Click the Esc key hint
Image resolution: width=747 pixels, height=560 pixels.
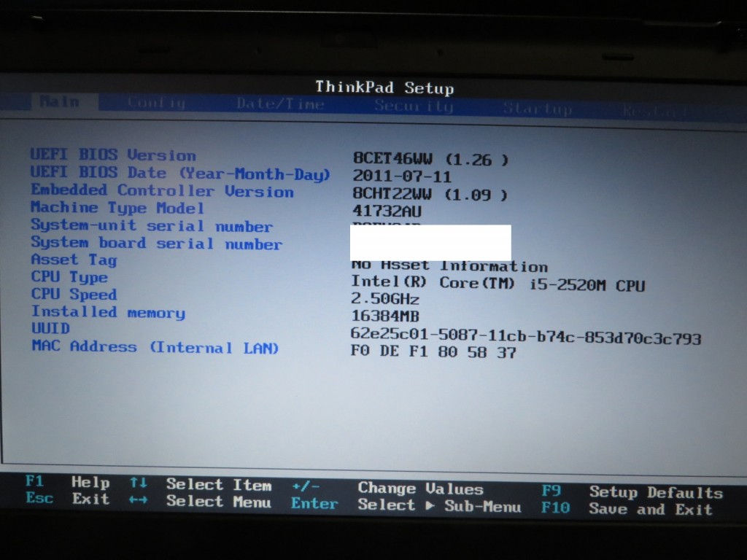[x=39, y=497]
